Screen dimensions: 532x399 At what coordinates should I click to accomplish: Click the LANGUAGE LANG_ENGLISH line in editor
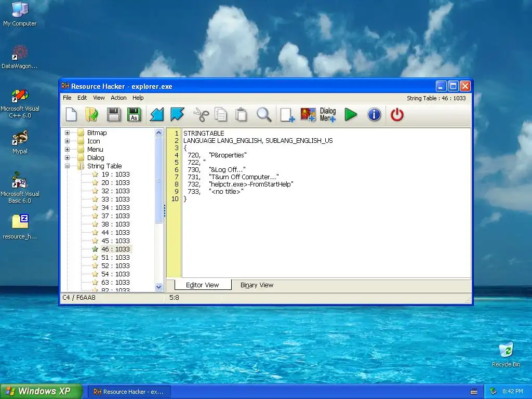(258, 140)
